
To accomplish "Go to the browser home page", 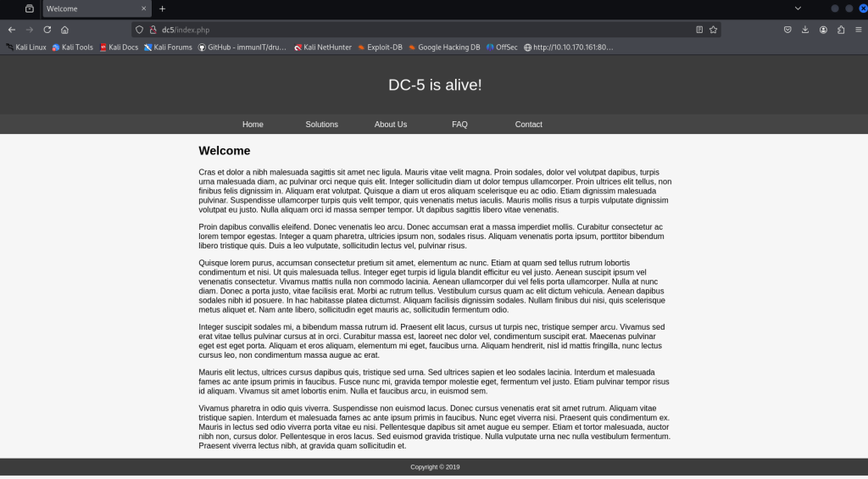I will pos(64,29).
